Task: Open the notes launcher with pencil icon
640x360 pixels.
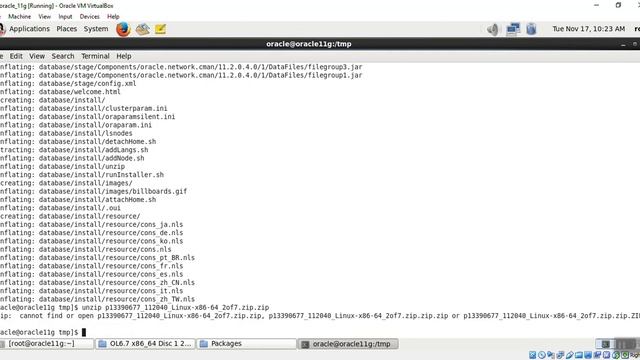Action: (160, 29)
